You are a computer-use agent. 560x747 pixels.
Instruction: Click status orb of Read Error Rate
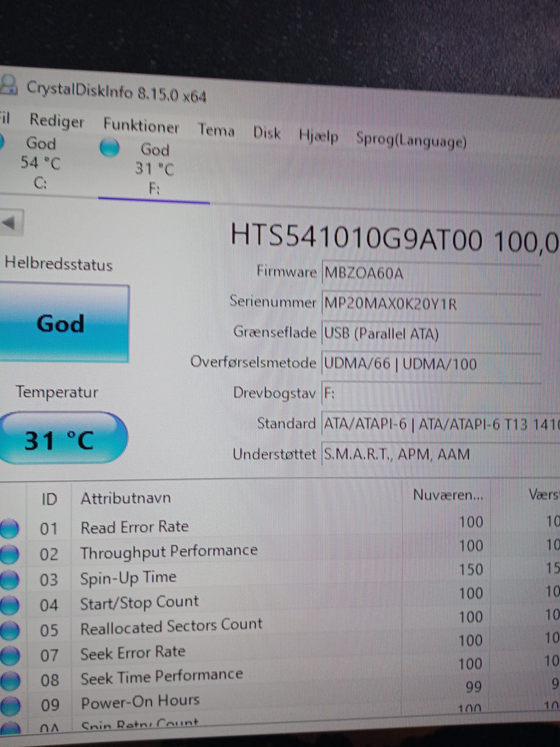9,529
